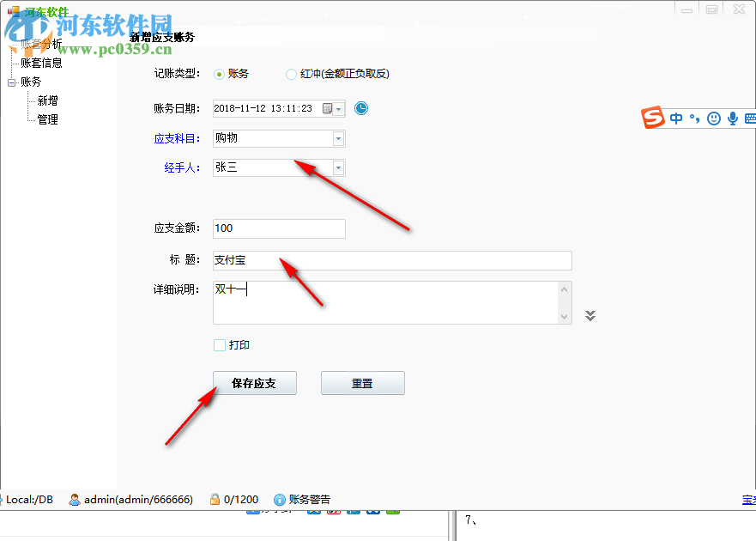Click the emoji face icon on input toolbar
756x541 pixels.
pyautogui.click(x=713, y=118)
